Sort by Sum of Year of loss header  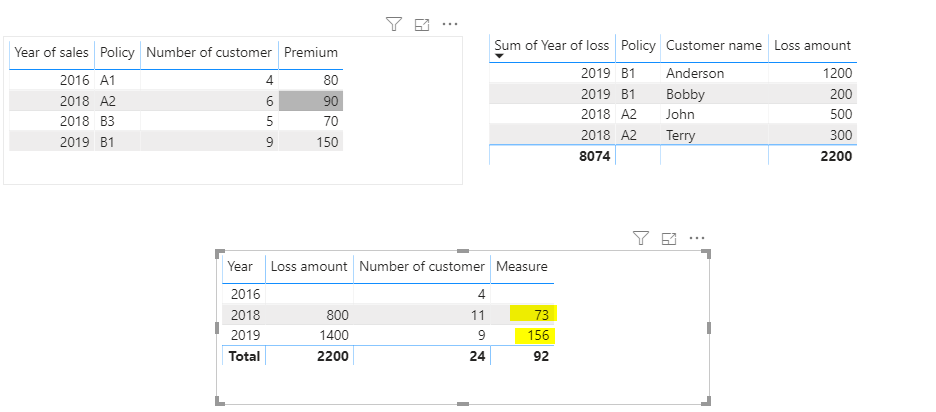click(552, 45)
